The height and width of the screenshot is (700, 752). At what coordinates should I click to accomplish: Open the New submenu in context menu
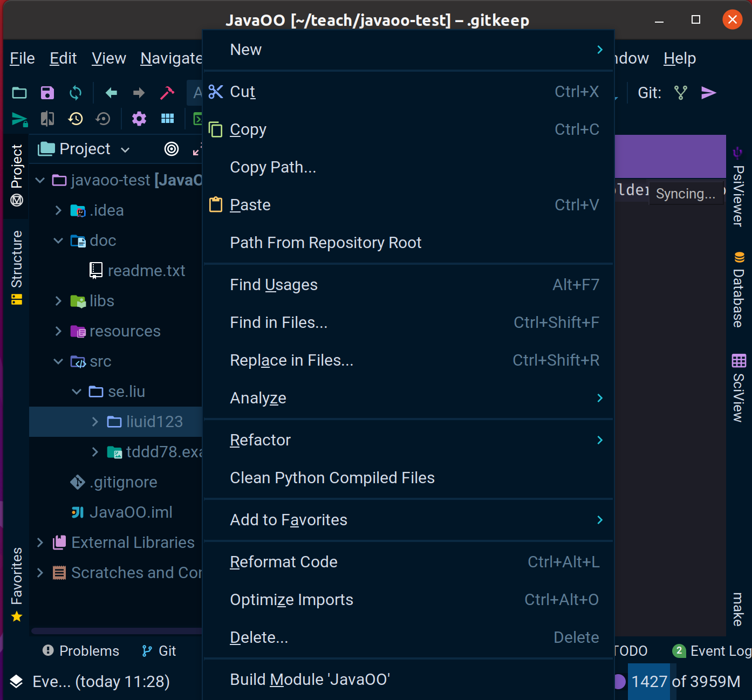coord(408,50)
